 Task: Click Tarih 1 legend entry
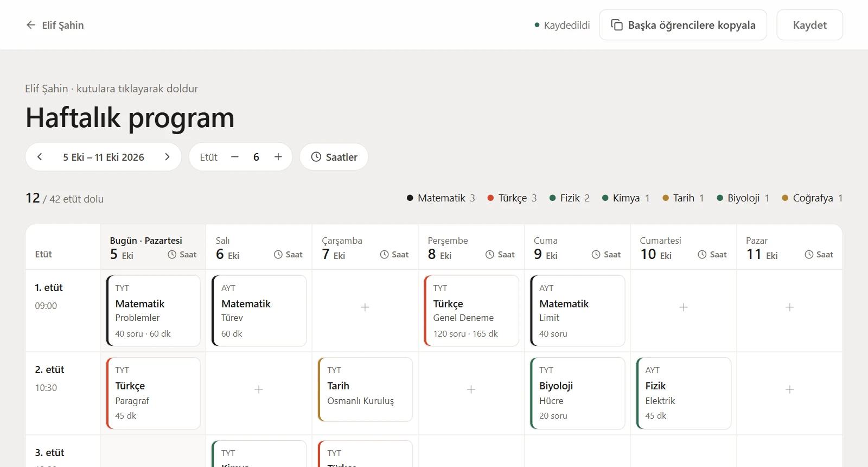pos(684,198)
